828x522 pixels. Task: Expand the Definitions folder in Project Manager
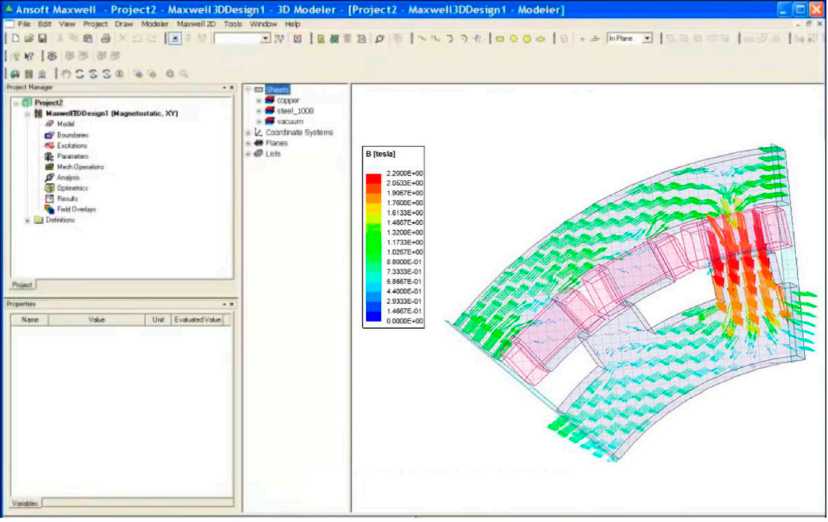[x=28, y=220]
